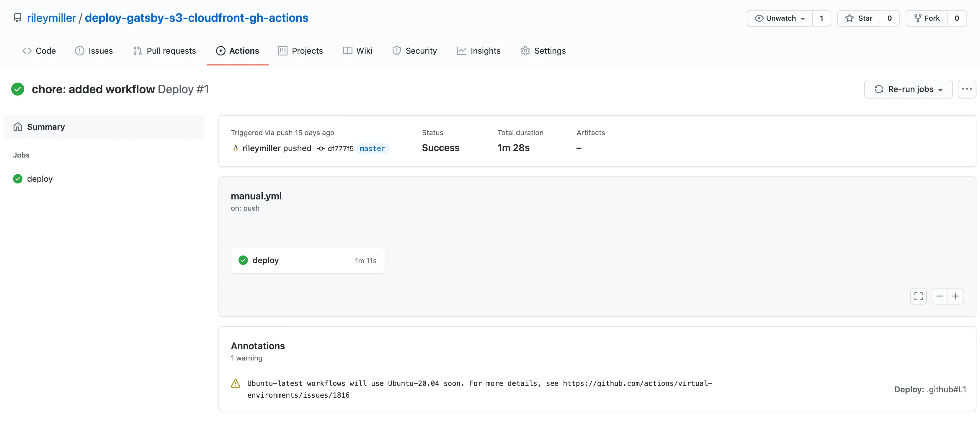Select the deploy job in sidebar
The image size is (980, 436).
click(40, 179)
